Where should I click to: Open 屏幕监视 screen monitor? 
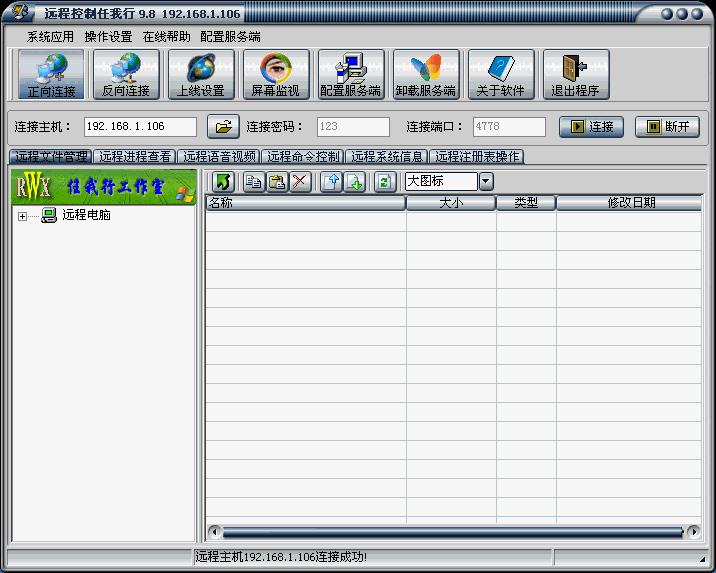pos(276,75)
